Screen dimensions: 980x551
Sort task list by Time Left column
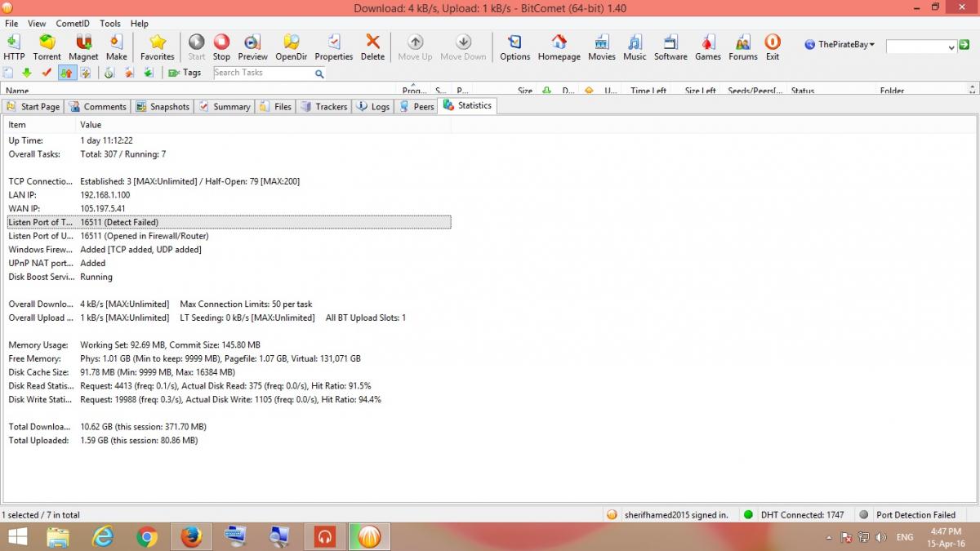[650, 90]
